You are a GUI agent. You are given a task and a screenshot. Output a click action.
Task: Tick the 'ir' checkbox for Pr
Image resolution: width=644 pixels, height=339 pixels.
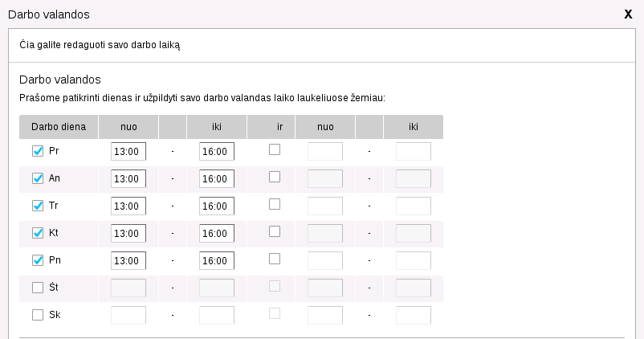[275, 149]
